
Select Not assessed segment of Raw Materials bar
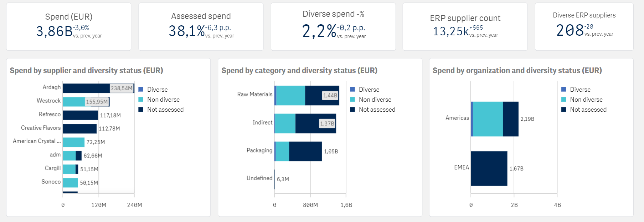(314, 95)
